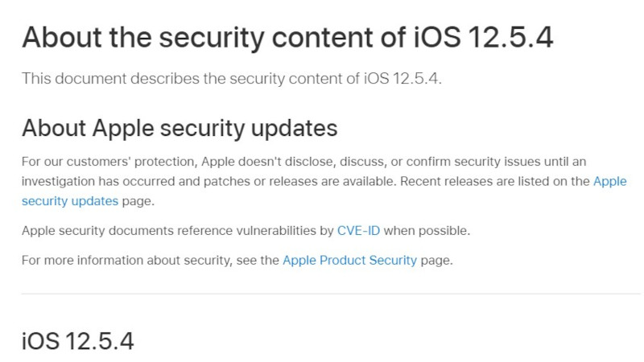Viewport: 644px width, 362px height.
Task: Click the bottom iOS 12.5.4 section heading
Action: pos(77,341)
